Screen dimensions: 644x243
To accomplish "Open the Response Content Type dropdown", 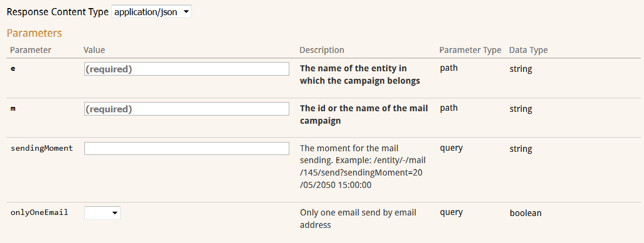I will point(151,11).
